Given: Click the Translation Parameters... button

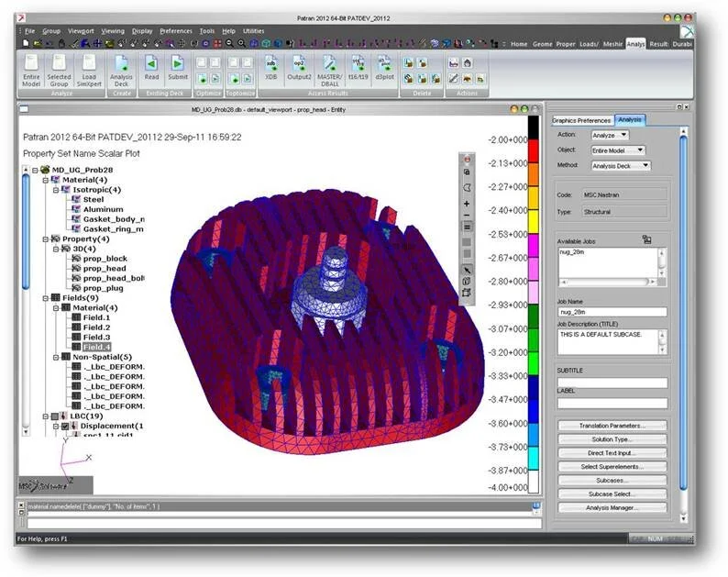Looking at the screenshot, I should coord(612,426).
